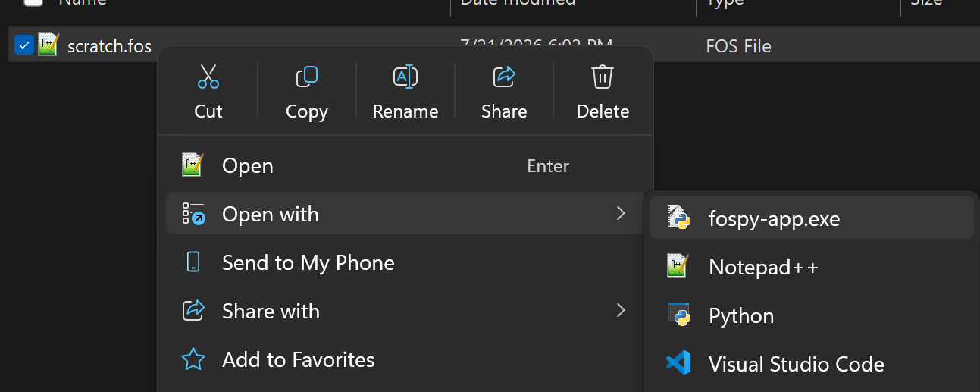Choose Send to My Phone
The height and width of the screenshot is (392, 980).
(x=405, y=262)
